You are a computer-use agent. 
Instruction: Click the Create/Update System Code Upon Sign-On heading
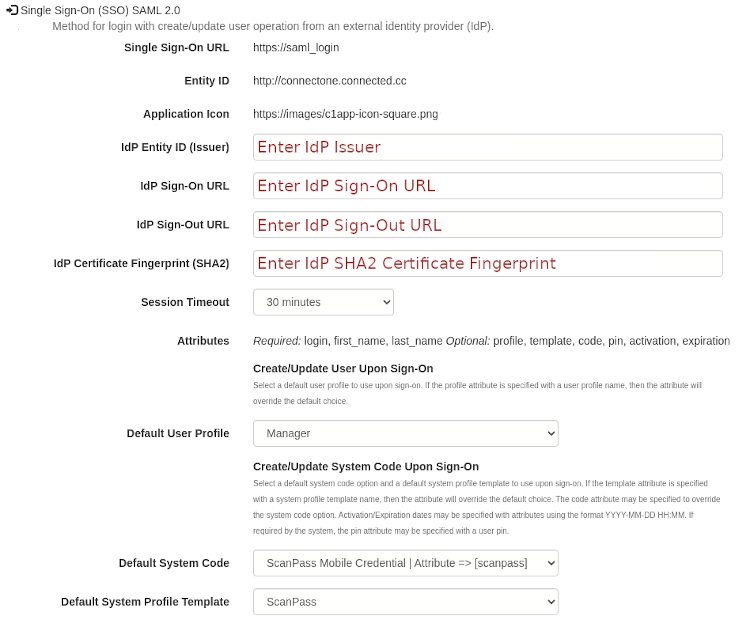pos(366,467)
